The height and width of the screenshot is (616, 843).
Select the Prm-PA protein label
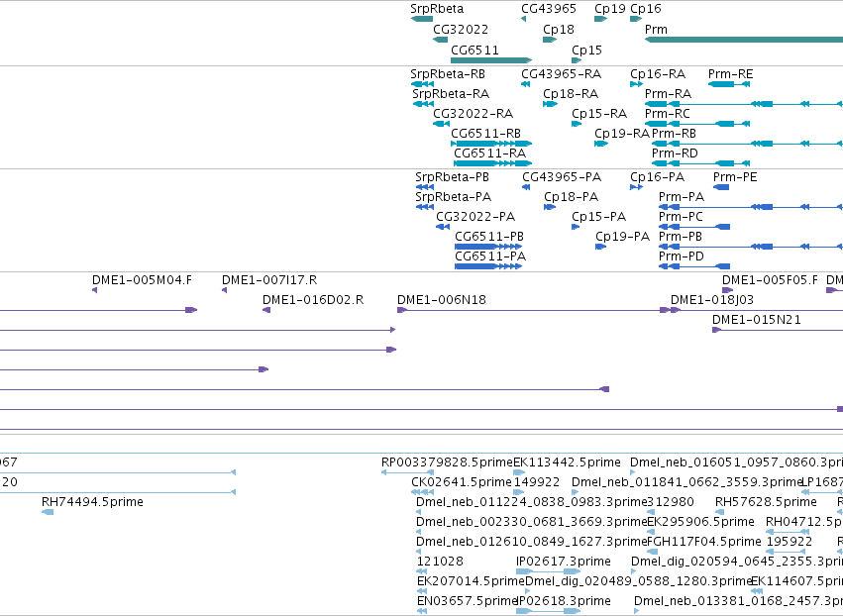[x=682, y=197]
